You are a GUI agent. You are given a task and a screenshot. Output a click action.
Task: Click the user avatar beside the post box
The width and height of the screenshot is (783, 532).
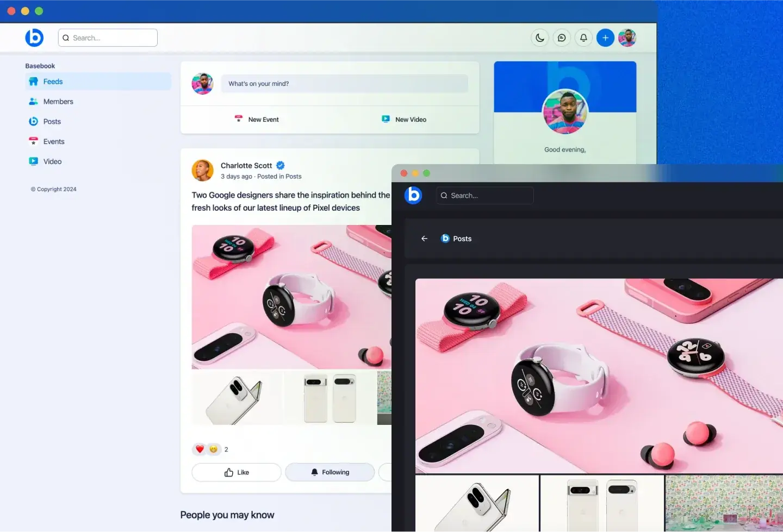click(203, 84)
